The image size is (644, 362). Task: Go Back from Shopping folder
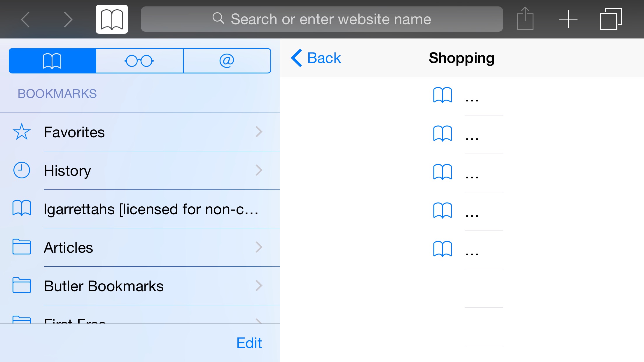(316, 58)
